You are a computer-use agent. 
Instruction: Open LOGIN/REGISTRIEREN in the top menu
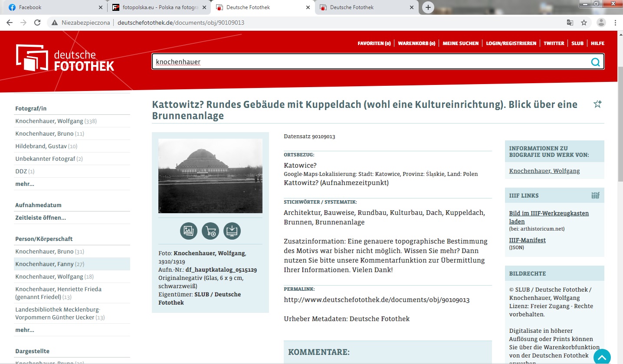[511, 43]
